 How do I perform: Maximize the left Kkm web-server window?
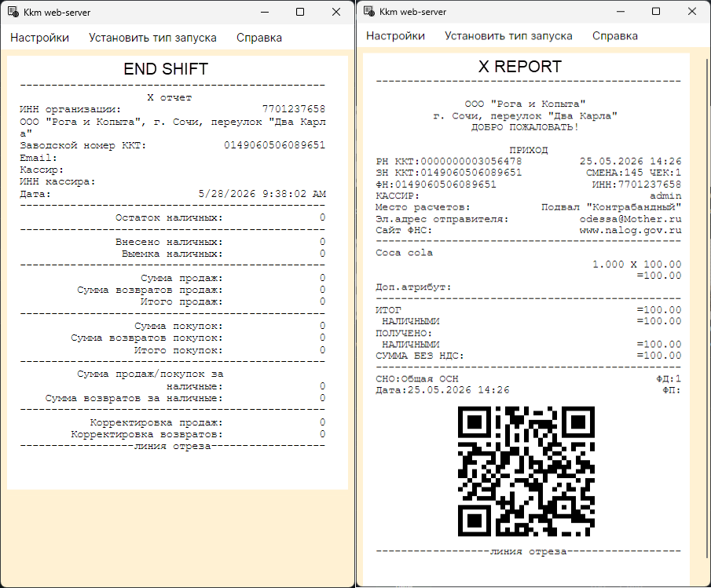pos(300,13)
